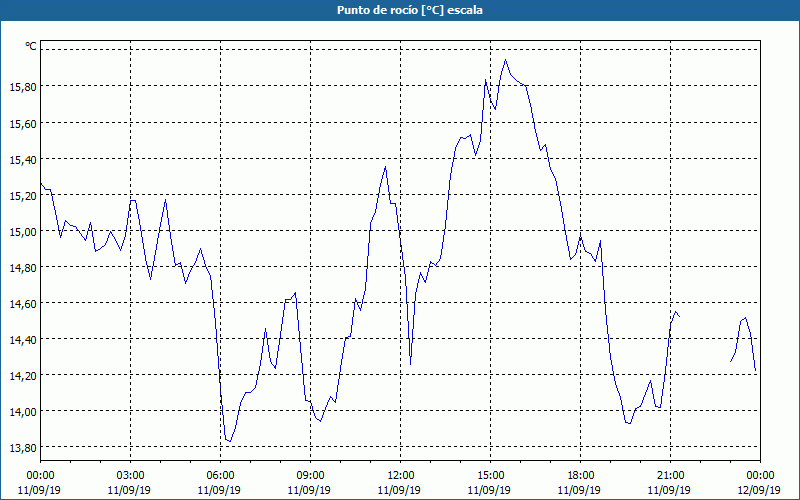The image size is (800, 500).
Task: Click the 15,80 y-axis value
Action: (x=23, y=87)
